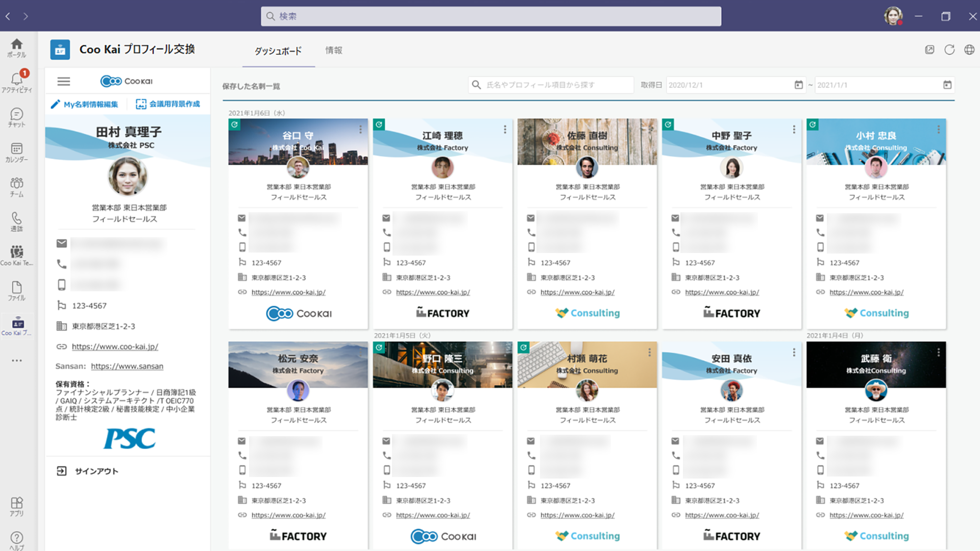Open the hamburger menu in the Coo Kai panel
The height and width of the screenshot is (551, 980).
point(63,81)
